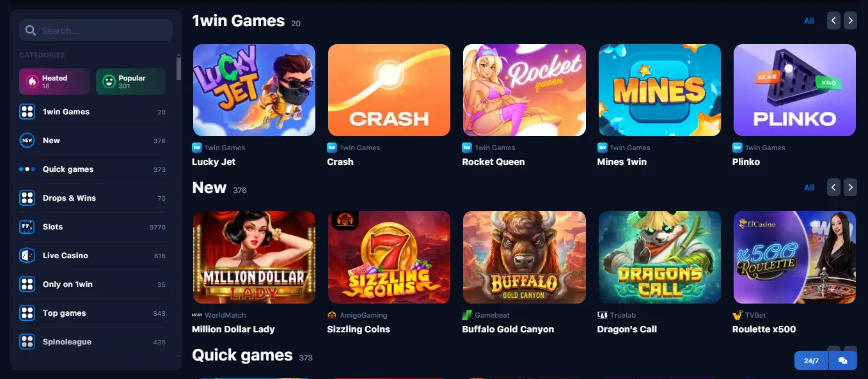Click the Drops & Wins category icon
868x379 pixels.
27,198
